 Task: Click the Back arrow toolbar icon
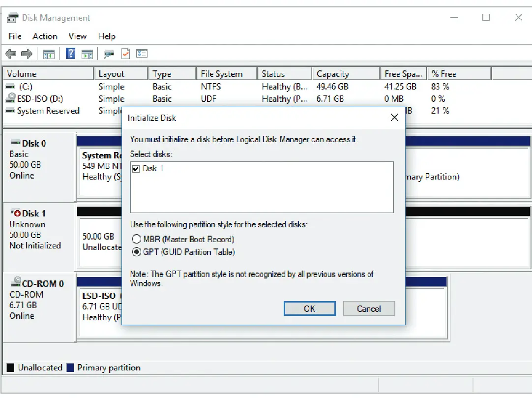[10, 54]
